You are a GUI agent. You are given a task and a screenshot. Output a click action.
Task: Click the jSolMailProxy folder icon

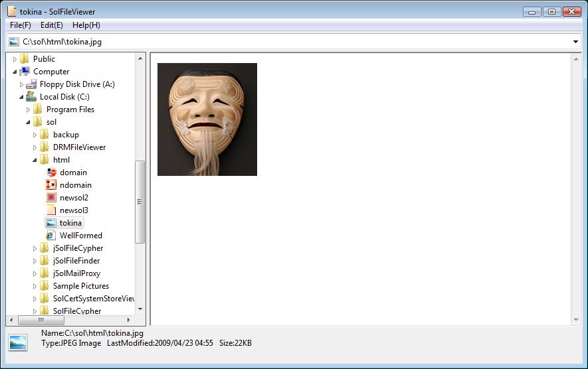point(45,273)
